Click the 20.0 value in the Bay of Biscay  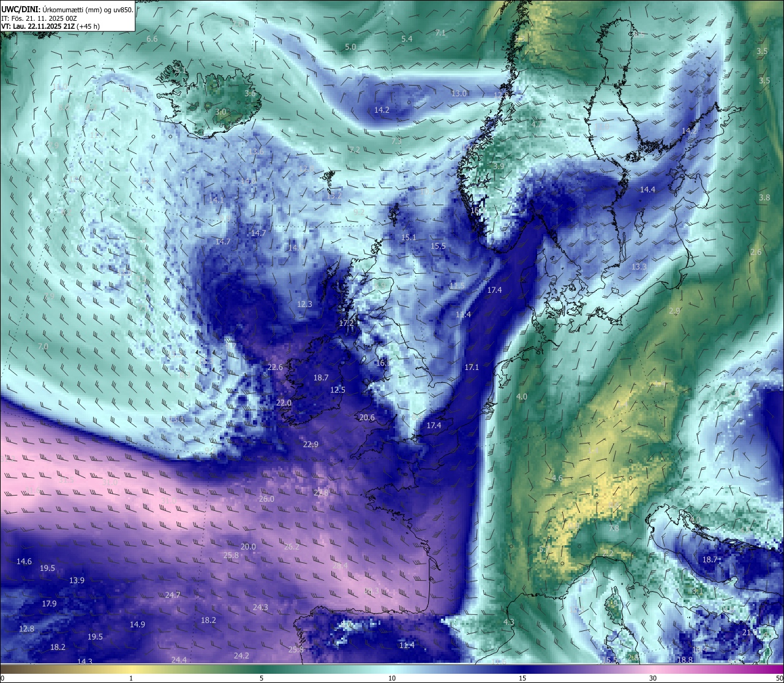point(248,546)
